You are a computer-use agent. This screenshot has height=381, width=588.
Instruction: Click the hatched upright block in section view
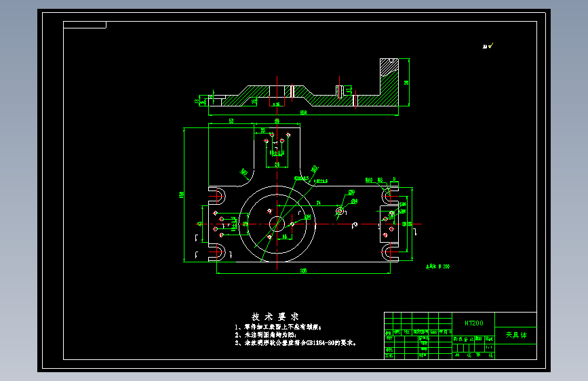(389, 82)
